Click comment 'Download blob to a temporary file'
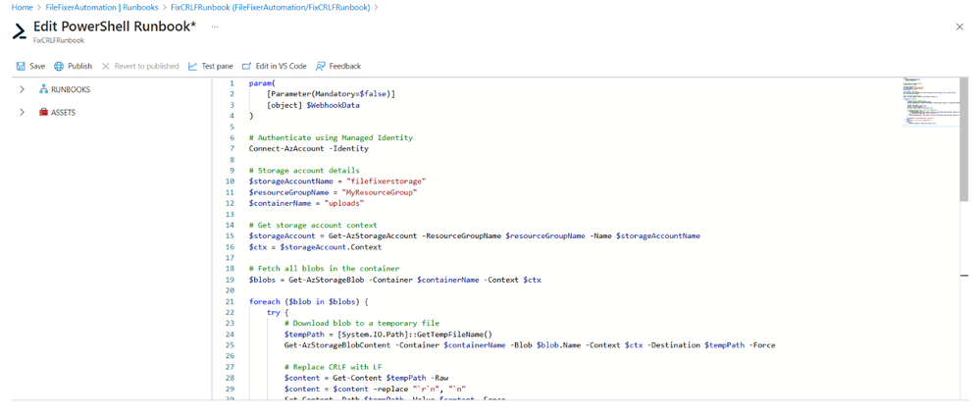 [362, 323]
